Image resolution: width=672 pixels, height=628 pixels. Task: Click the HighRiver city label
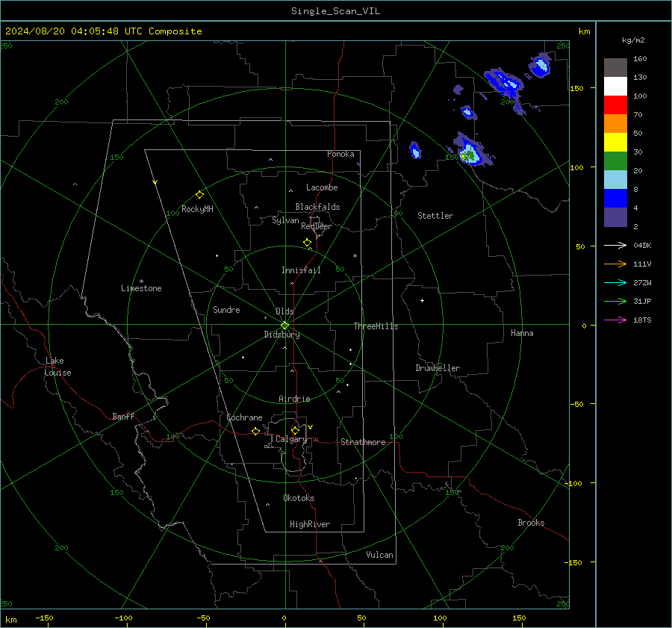[x=310, y=524]
